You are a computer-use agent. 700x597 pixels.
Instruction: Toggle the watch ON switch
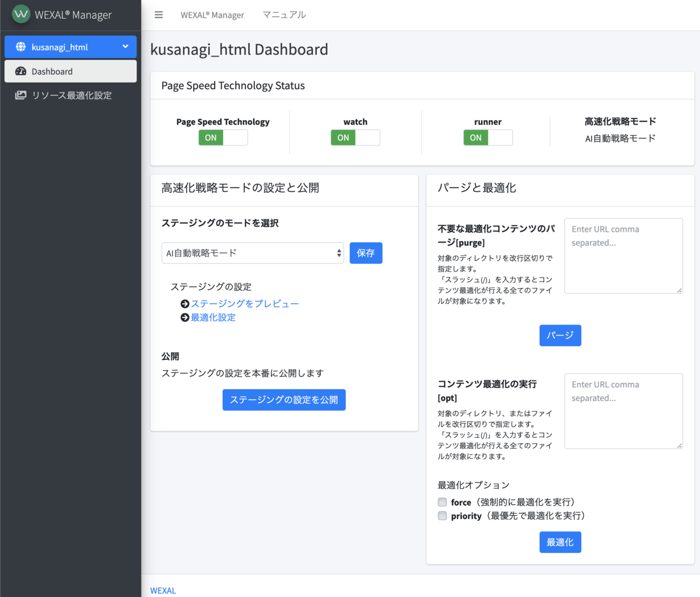click(x=355, y=138)
